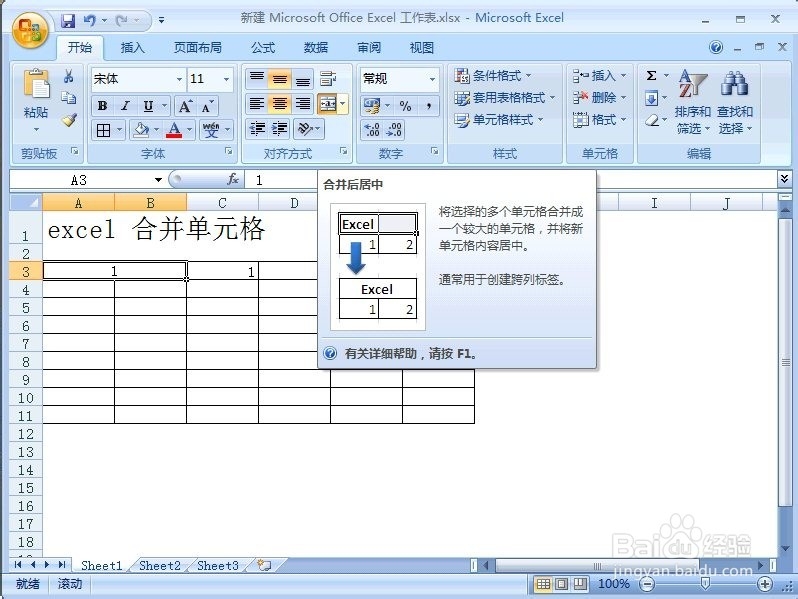The image size is (798, 599).
Task: Apply cell borders with the borders icon
Action: point(103,130)
